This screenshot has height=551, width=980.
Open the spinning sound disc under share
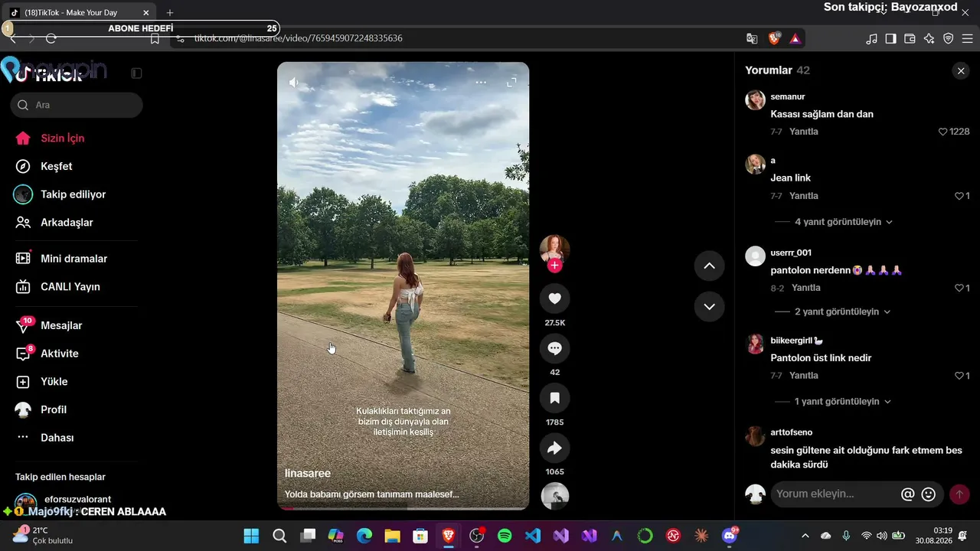(554, 496)
